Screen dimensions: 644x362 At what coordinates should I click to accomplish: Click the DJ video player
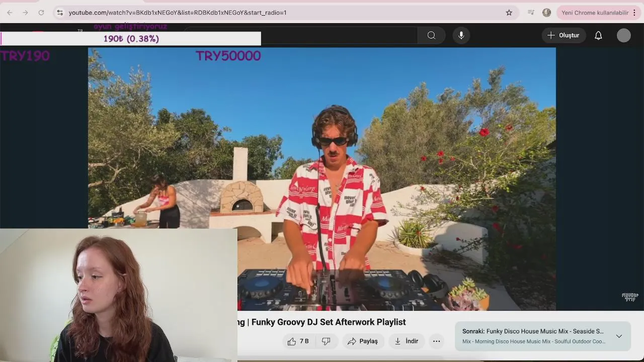[x=322, y=179]
